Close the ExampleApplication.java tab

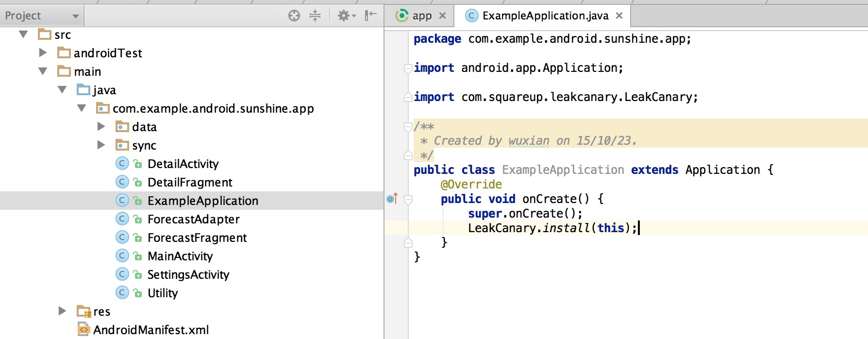point(619,16)
